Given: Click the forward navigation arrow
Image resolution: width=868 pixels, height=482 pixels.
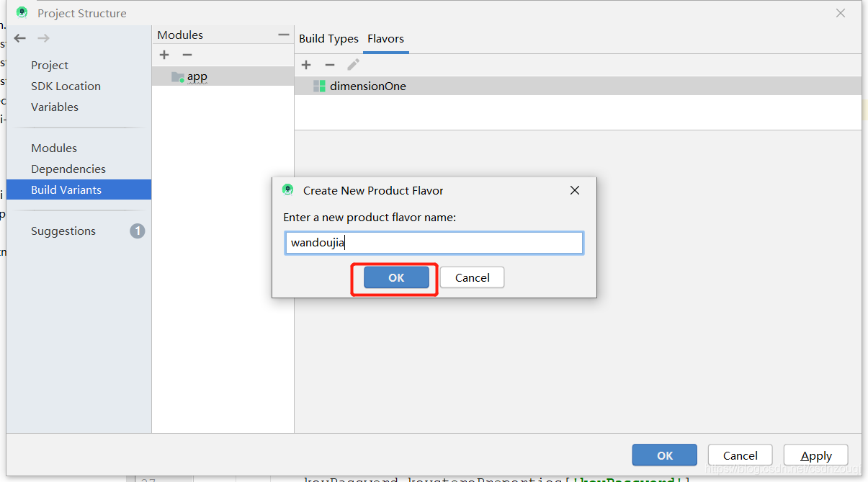Looking at the screenshot, I should coord(43,38).
